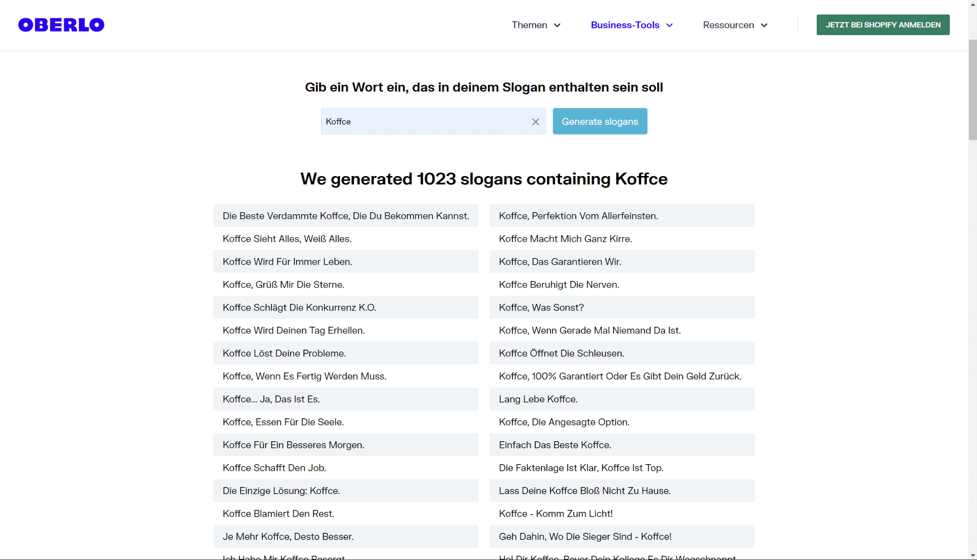Screen dimensions: 977x560
Task: Click scrollbar up arrow
Action: pos(972,4)
